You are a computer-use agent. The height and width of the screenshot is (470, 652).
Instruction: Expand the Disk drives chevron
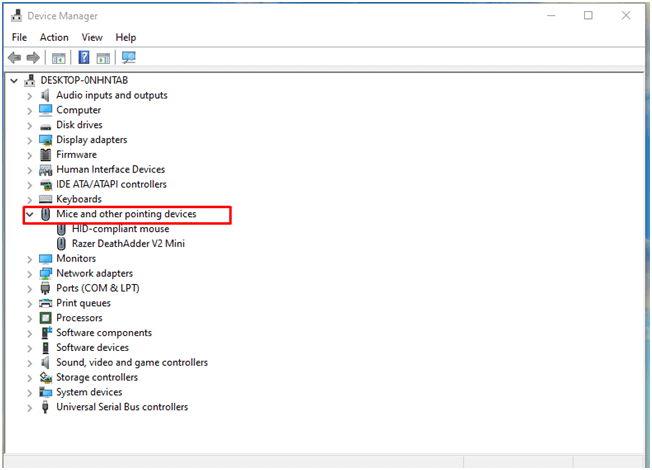(30, 126)
